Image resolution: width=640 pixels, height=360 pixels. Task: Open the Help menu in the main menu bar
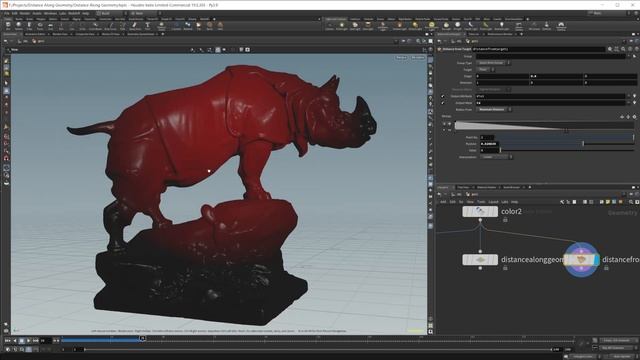[86, 13]
